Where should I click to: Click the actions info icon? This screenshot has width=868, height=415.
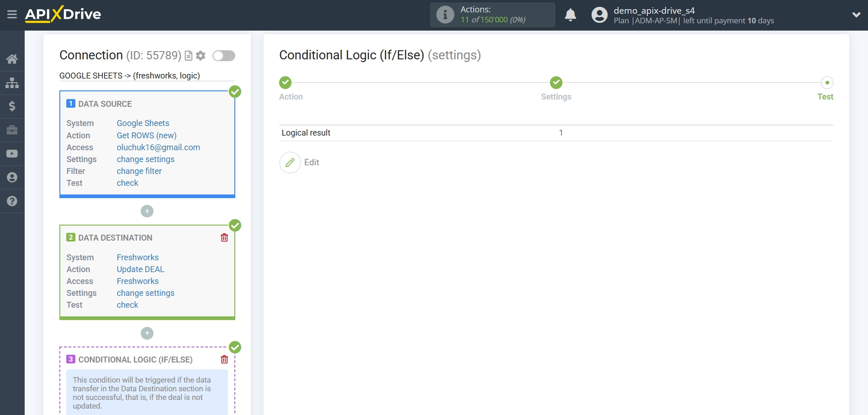[445, 15]
